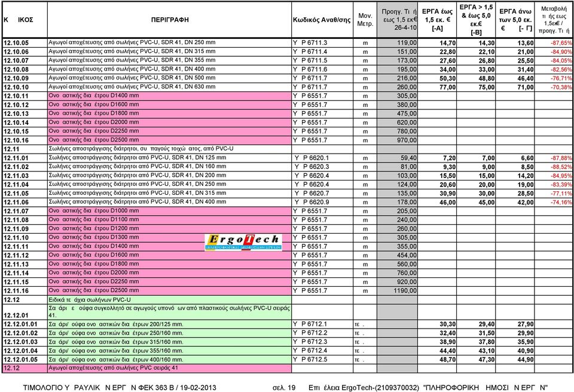Select the Κωδικός Αναθ/σης column header
This screenshot has width=574, height=392.
322,20
